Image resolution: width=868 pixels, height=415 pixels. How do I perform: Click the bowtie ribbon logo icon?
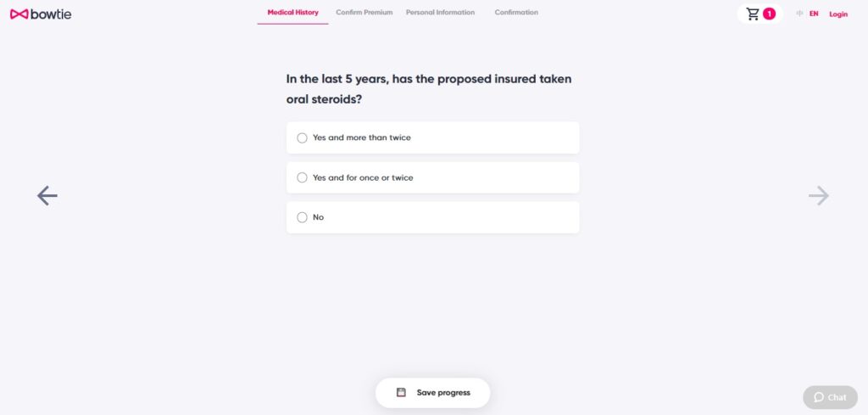(x=19, y=14)
